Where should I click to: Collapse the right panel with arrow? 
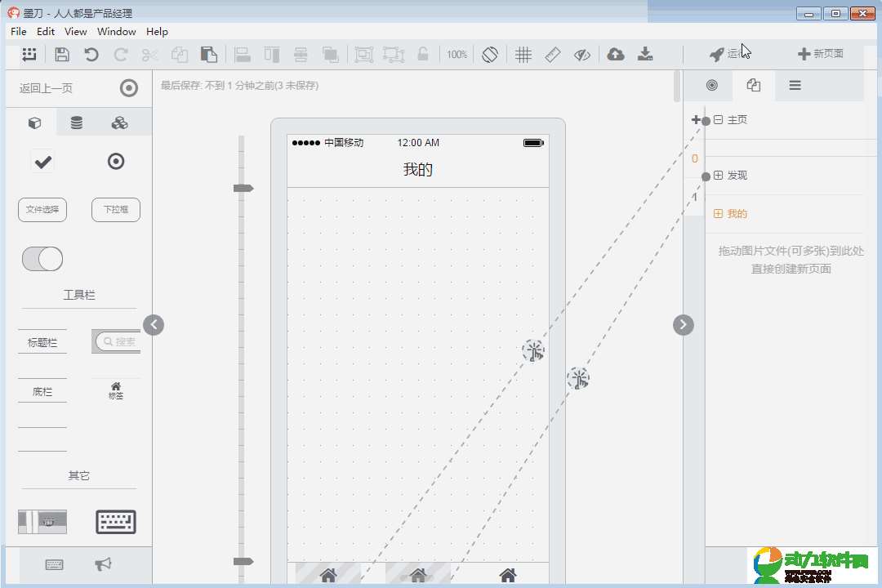pyautogui.click(x=684, y=325)
